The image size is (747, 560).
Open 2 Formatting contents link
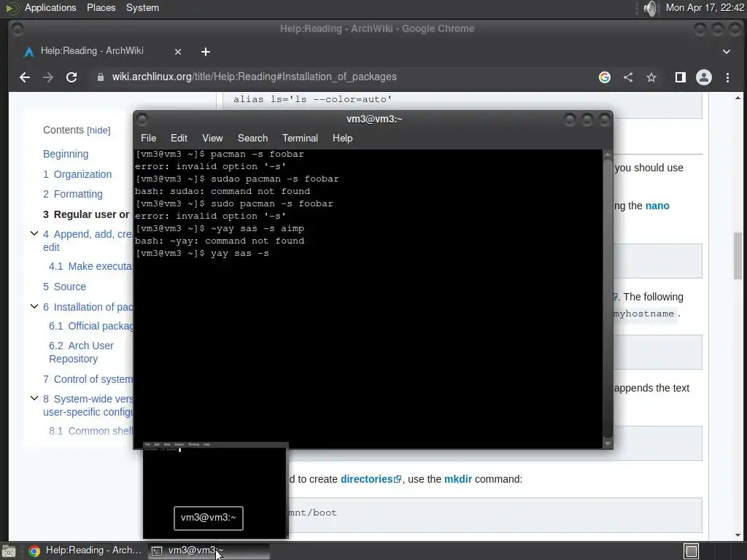click(x=72, y=194)
